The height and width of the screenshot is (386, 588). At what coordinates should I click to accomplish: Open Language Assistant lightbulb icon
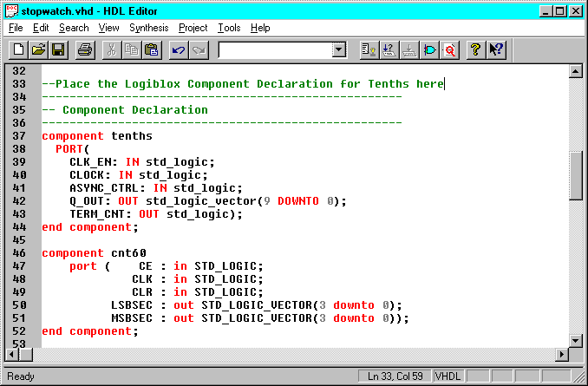[369, 50]
